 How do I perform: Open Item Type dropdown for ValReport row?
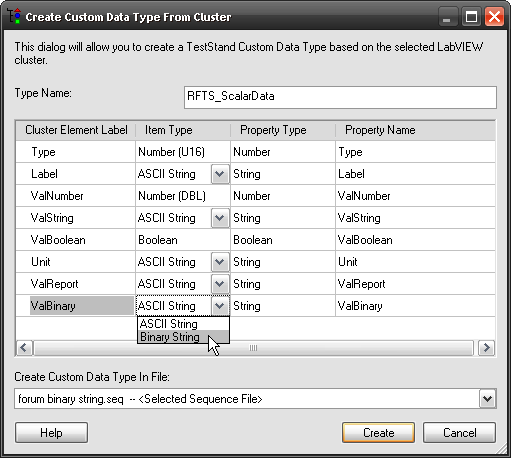(x=220, y=284)
